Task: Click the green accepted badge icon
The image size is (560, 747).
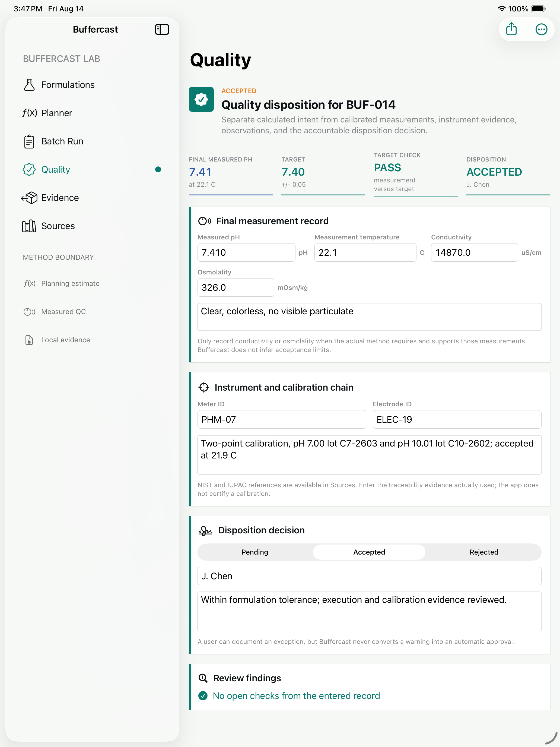Action: pyautogui.click(x=201, y=99)
